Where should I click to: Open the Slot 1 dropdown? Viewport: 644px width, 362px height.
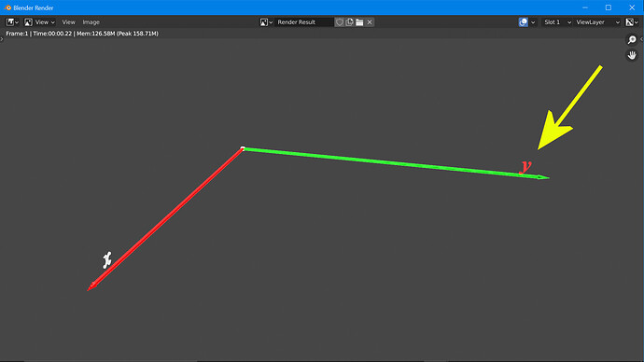tap(557, 22)
